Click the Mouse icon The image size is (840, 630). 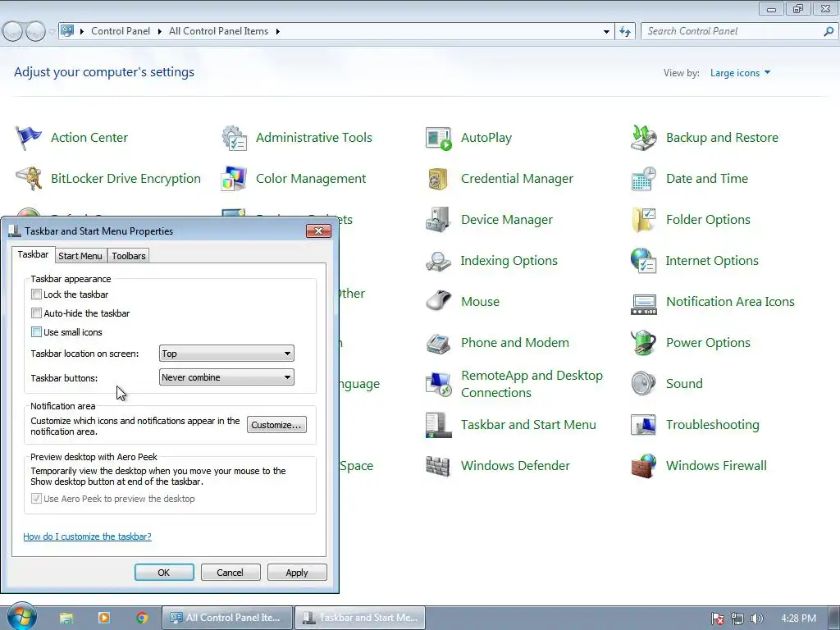pos(439,302)
